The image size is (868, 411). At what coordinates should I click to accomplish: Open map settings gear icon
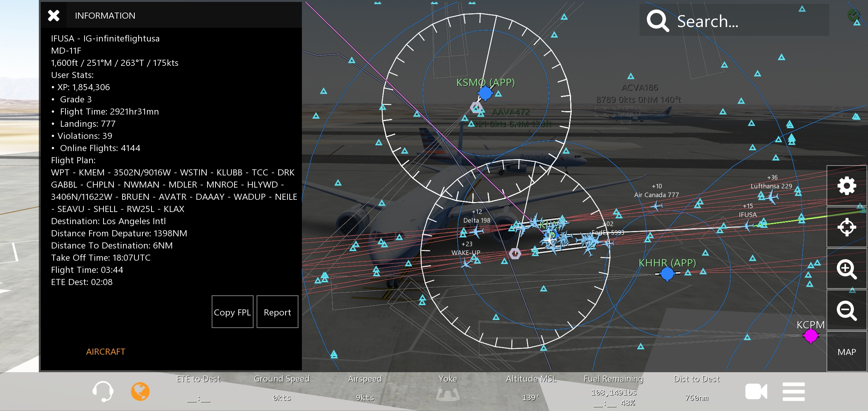point(846,186)
